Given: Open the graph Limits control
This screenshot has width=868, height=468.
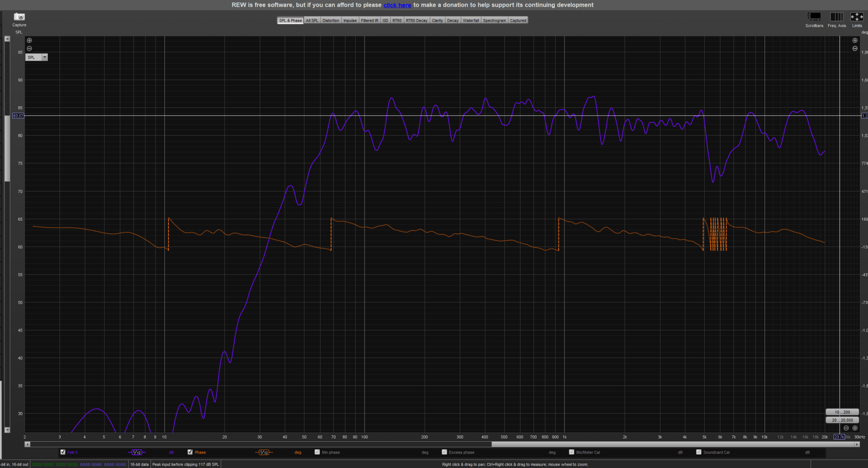Looking at the screenshot, I should [857, 17].
